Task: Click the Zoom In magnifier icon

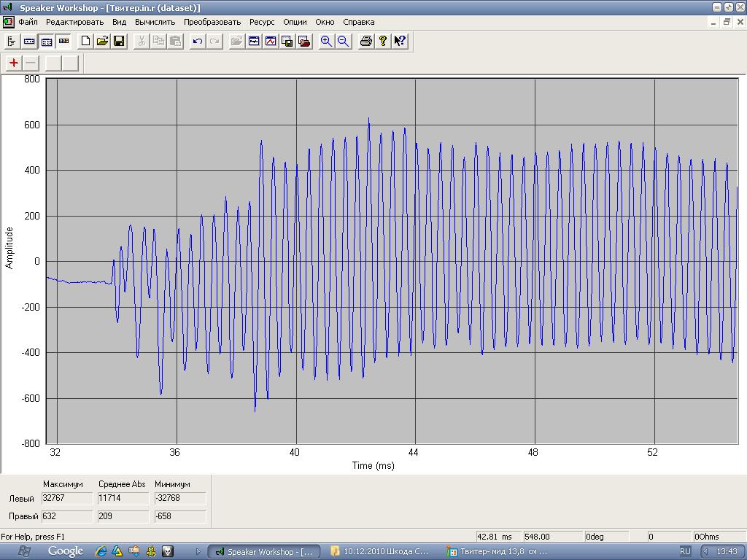Action: click(x=326, y=42)
